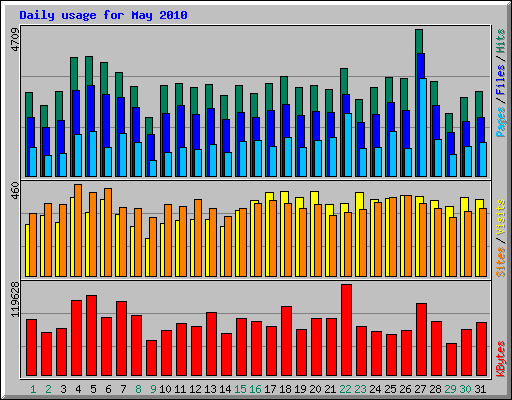
Task: Click the green Hits bar for day 4
Action: pyautogui.click(x=74, y=74)
